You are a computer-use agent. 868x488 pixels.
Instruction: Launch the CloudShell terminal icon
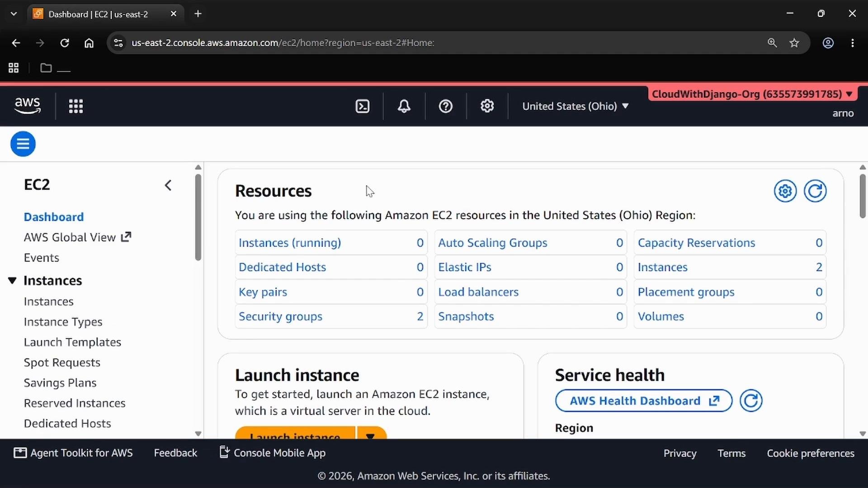pos(363,106)
